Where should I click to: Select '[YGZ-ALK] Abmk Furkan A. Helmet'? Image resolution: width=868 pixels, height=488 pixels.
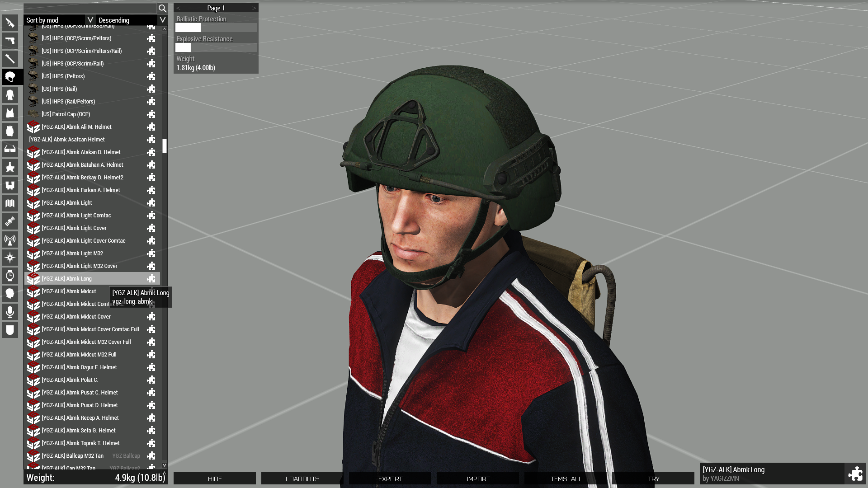92,190
